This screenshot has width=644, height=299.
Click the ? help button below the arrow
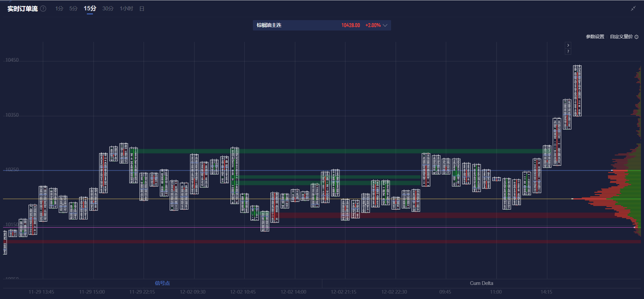[568, 51]
